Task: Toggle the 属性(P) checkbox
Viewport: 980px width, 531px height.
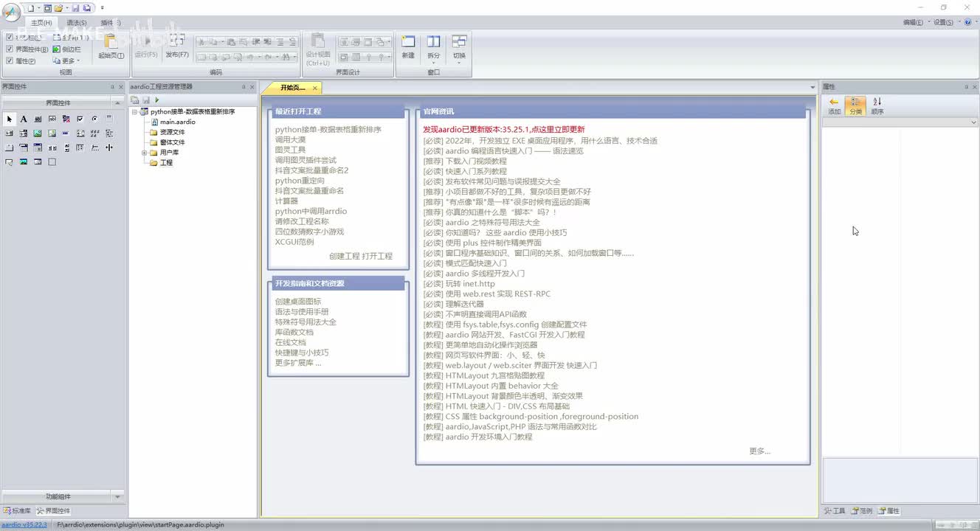Action: point(10,61)
